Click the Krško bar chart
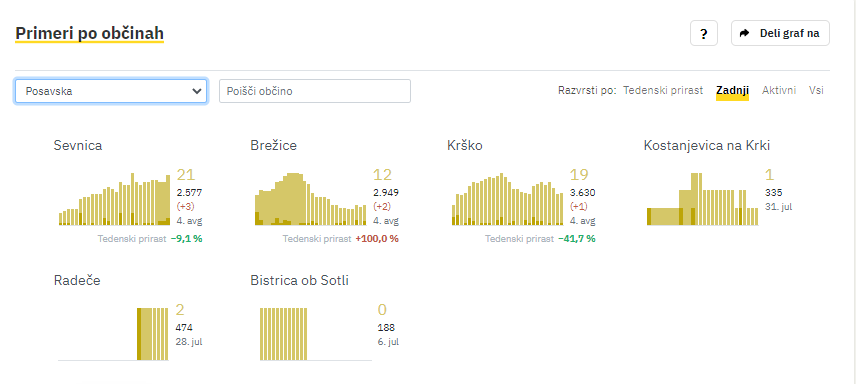This screenshot has width=856, height=384. click(x=508, y=199)
